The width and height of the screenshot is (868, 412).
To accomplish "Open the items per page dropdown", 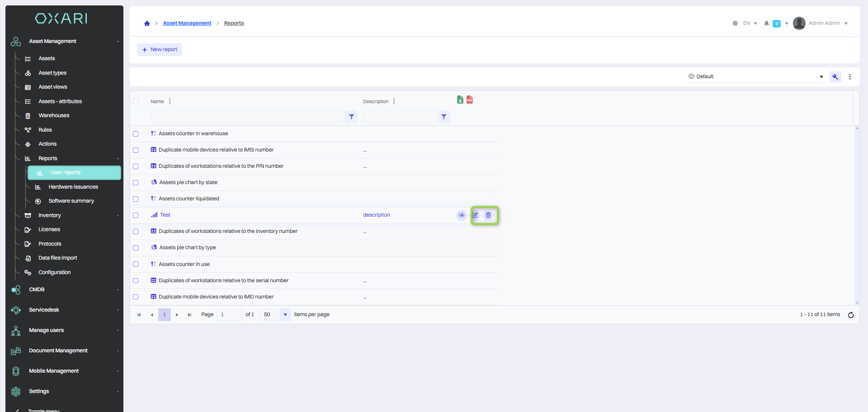I will pyautogui.click(x=285, y=315).
